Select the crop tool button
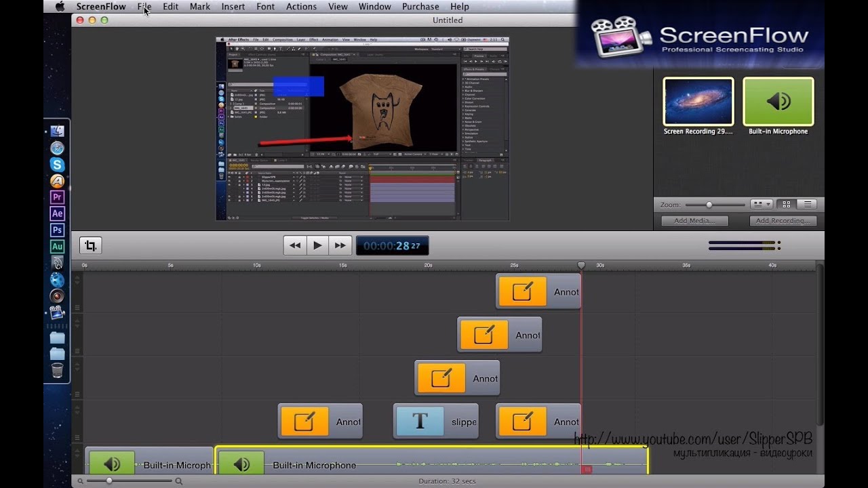 [90, 245]
